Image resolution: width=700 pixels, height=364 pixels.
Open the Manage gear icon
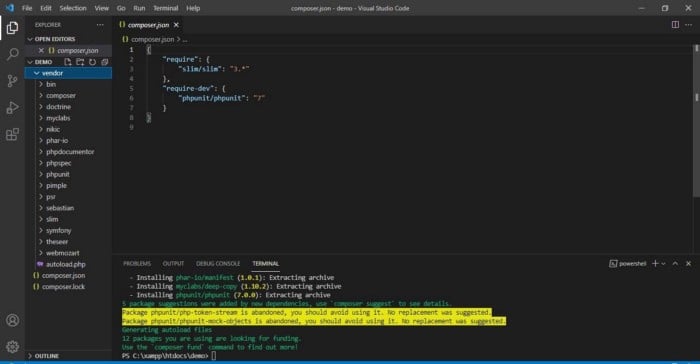tap(12, 346)
